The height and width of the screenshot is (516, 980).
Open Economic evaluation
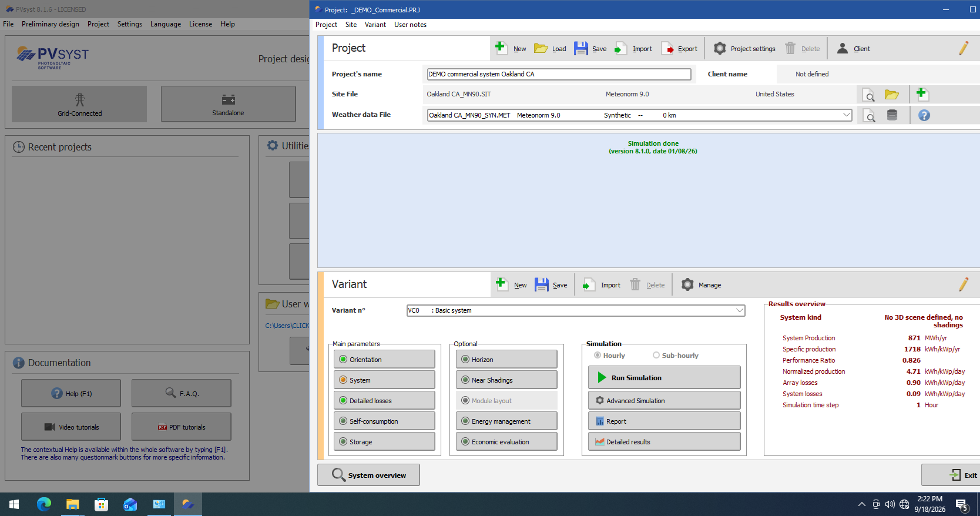click(x=506, y=442)
